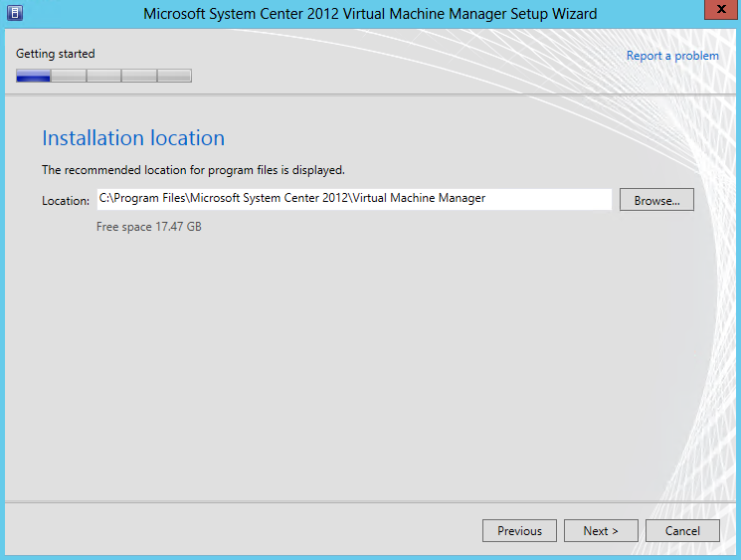The width and height of the screenshot is (741, 560).
Task: Click the recommended location description text
Action: point(193,170)
